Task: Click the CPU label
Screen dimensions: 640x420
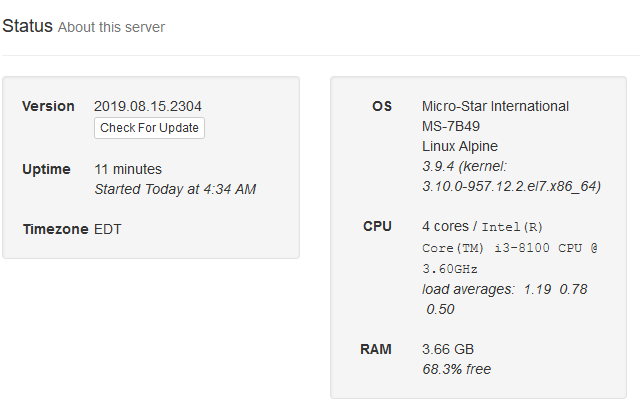Action: (x=377, y=226)
